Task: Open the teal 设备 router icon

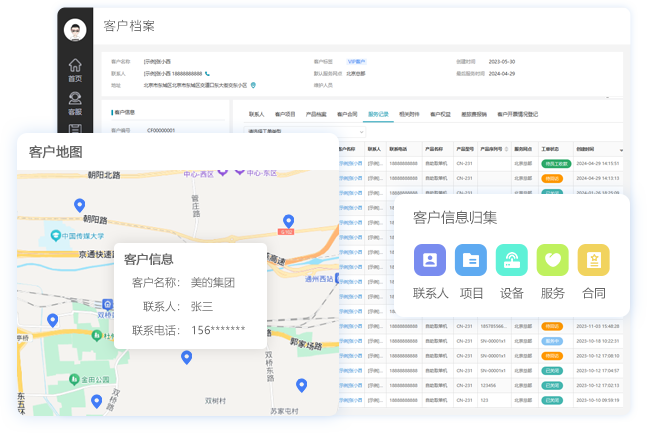Action: pos(511,260)
